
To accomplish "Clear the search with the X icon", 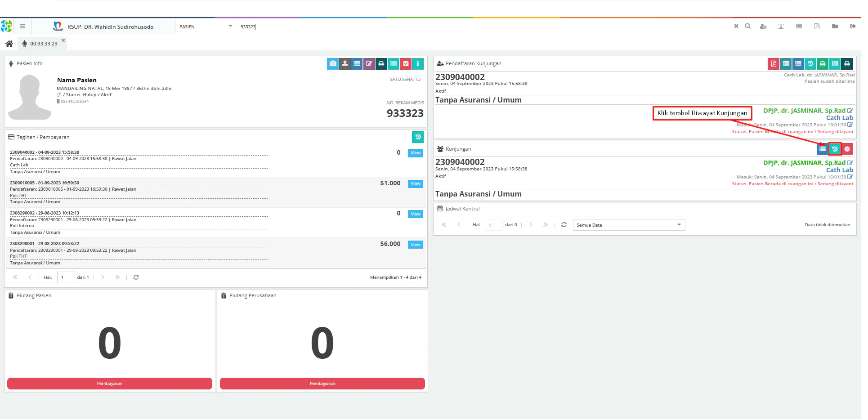I will [736, 27].
